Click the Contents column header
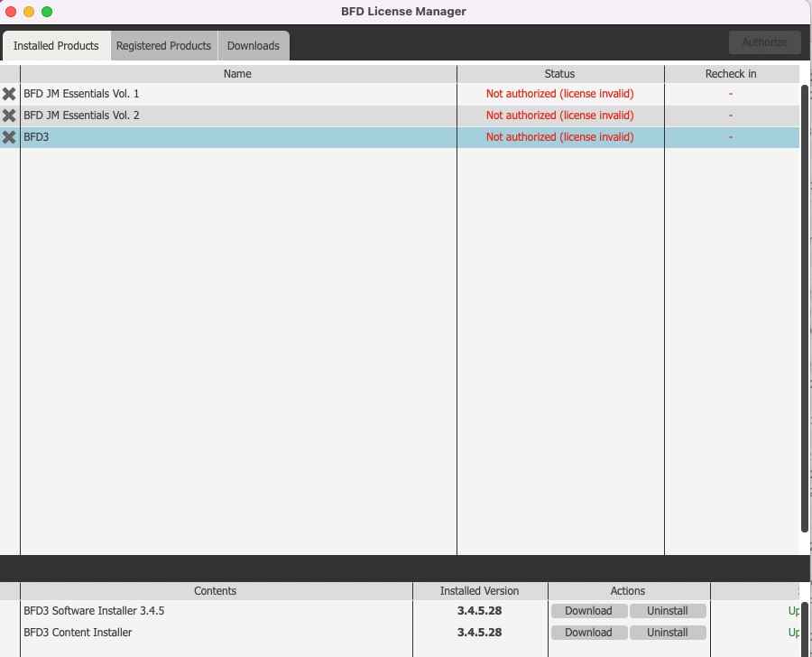The image size is (812, 657). click(215, 591)
